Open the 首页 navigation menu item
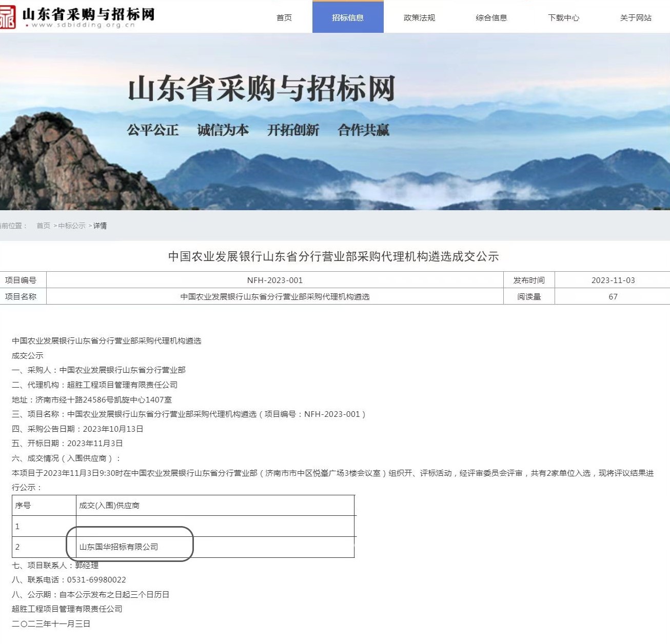670x644 pixels. tap(284, 18)
